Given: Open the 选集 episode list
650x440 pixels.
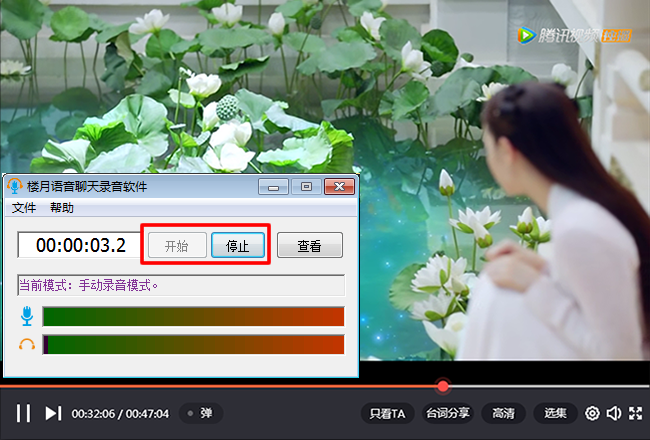Looking at the screenshot, I should [x=555, y=413].
